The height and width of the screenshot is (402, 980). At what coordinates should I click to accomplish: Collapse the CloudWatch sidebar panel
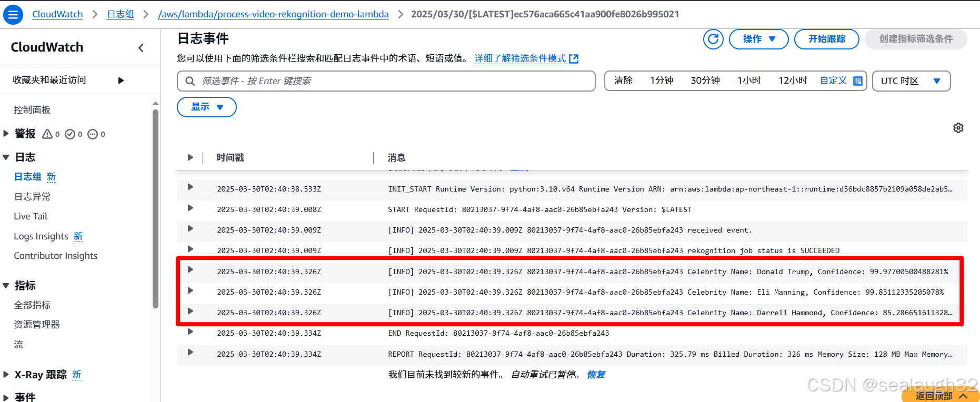[x=141, y=48]
